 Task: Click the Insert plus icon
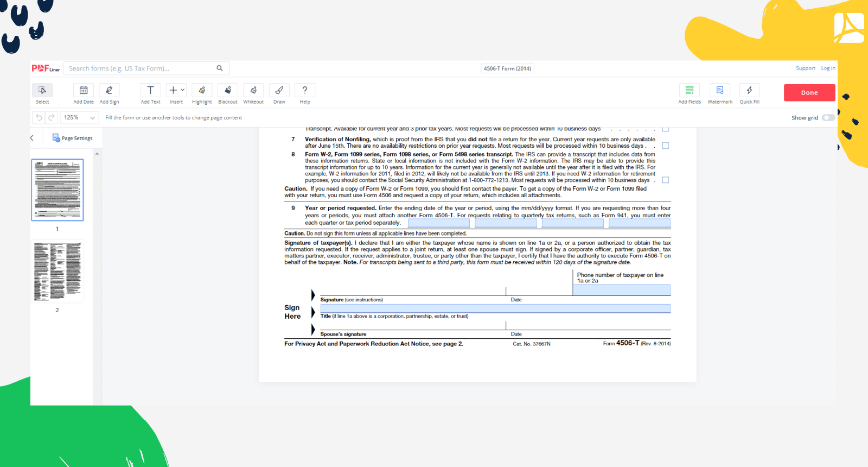pyautogui.click(x=173, y=90)
